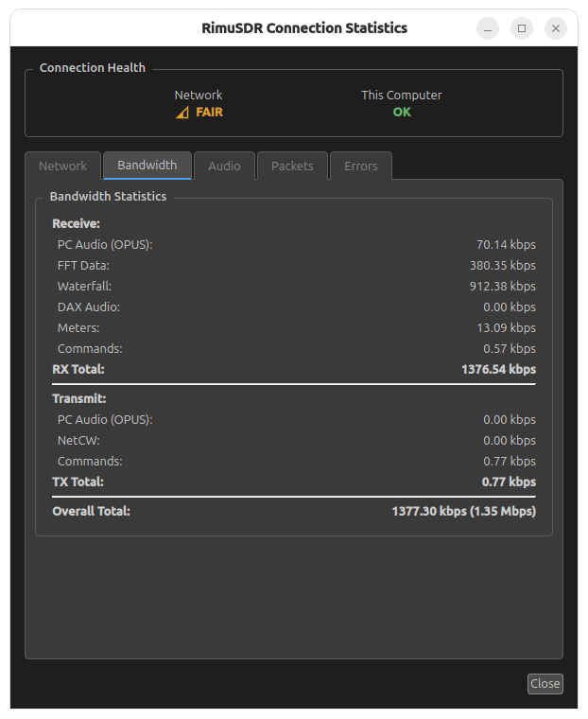The width and height of the screenshot is (588, 719).
Task: Click the TX Total label
Action: [x=78, y=482]
